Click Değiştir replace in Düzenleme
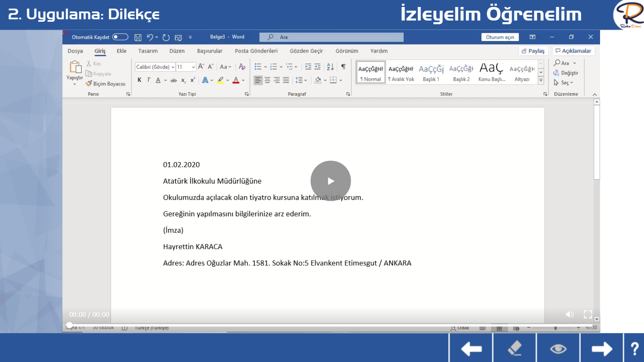The image size is (644, 362). (x=566, y=73)
